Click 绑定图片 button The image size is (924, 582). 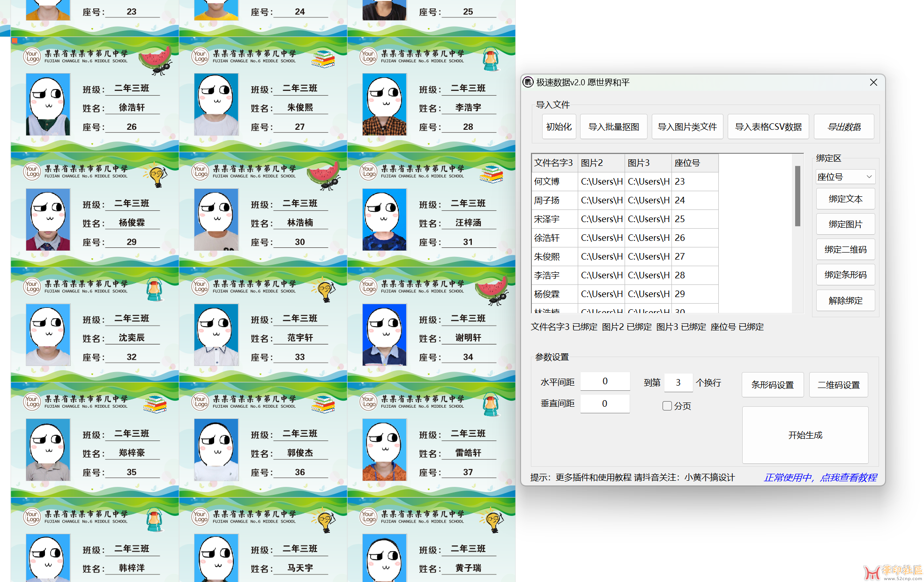click(x=845, y=224)
